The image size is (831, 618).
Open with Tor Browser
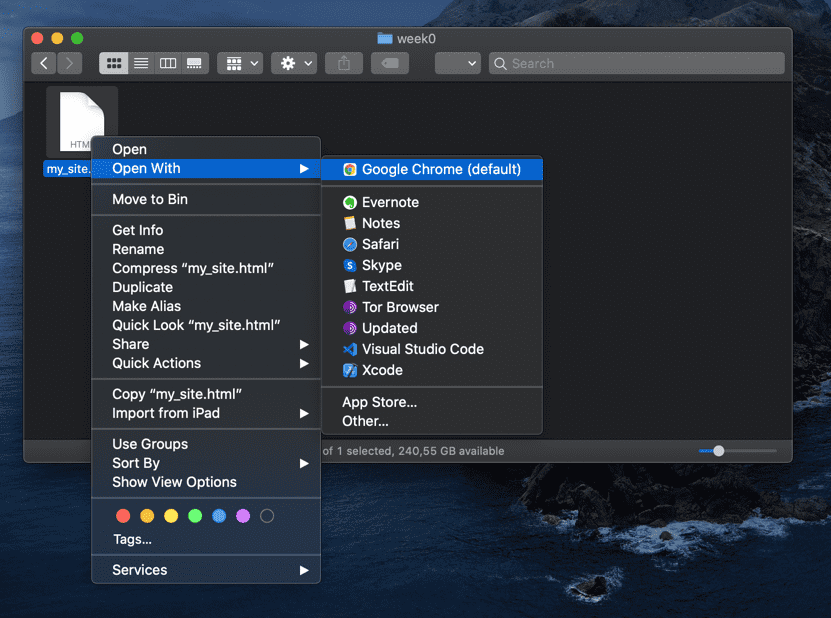(x=432, y=307)
